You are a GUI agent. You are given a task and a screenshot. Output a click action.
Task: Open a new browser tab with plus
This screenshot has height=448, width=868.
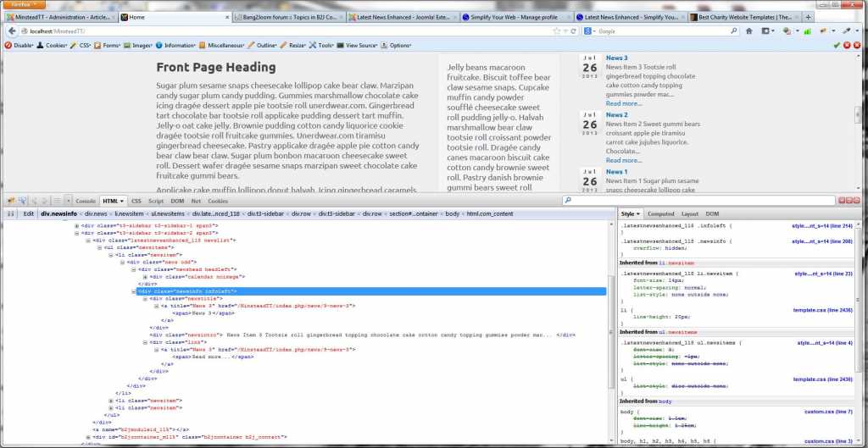(807, 16)
